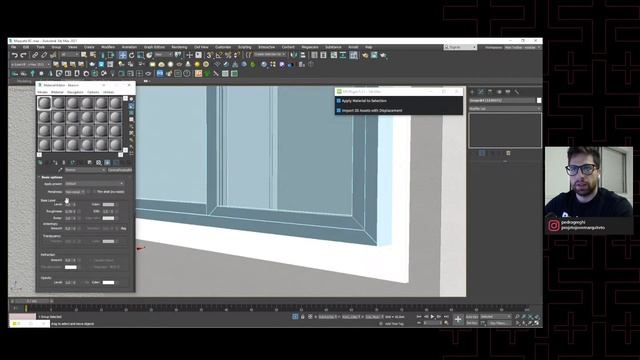The image size is (640, 360).
Task: Open the Modifier List dropdown
Action: point(505,109)
